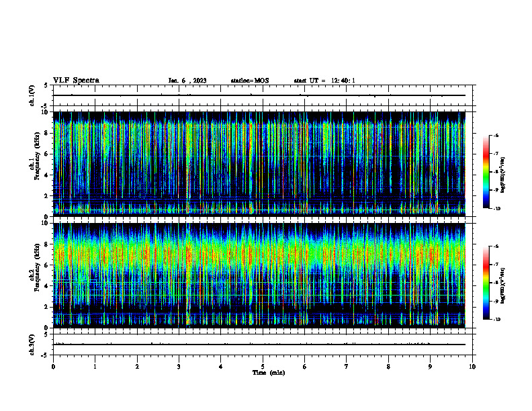This screenshot has height=411, width=532.
Task: Click the ch.1 voltage waveform trace panel
Action: 263,95
